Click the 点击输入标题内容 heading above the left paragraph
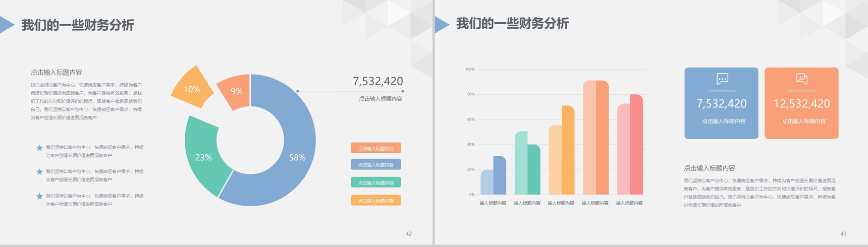Viewport: 868px width, 247px height. pyautogui.click(x=56, y=73)
